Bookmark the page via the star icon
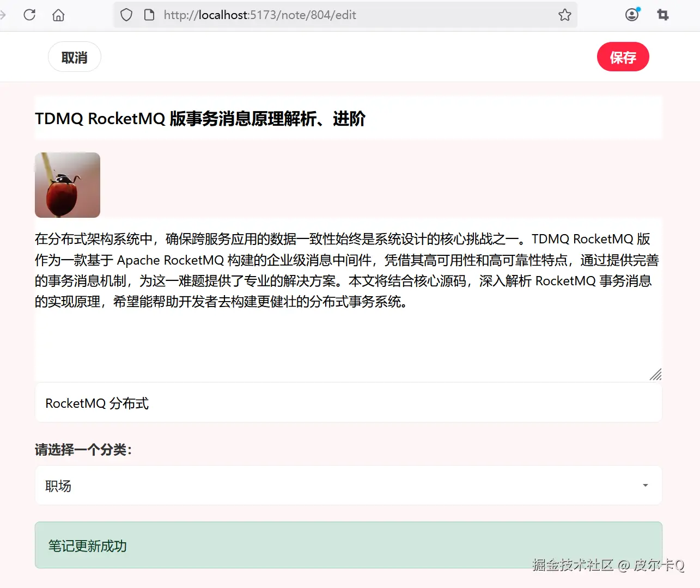 pyautogui.click(x=564, y=15)
